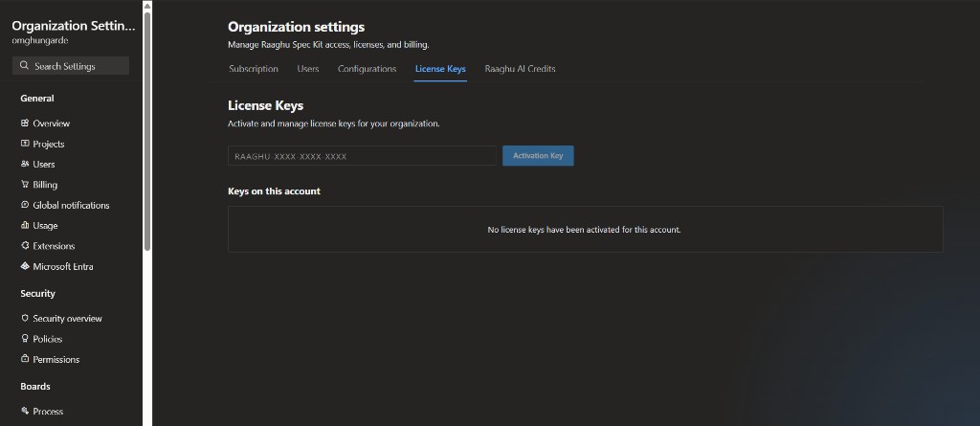The width and height of the screenshot is (980, 426).
Task: Open Global notifications settings
Action: tap(71, 205)
